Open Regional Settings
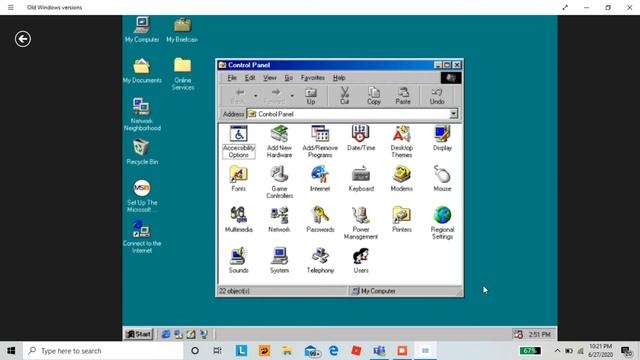Viewport: 640px width, 360px height. [x=442, y=223]
